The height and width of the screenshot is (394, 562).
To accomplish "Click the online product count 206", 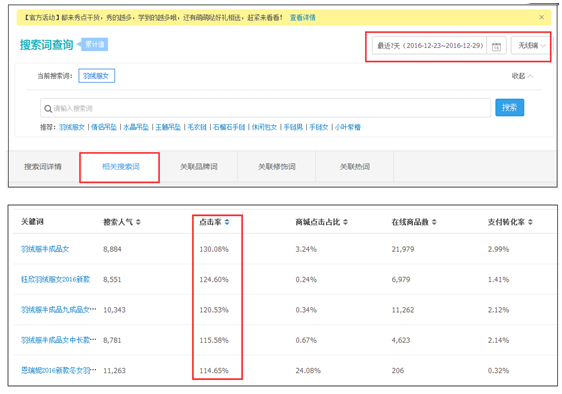I will [x=397, y=371].
